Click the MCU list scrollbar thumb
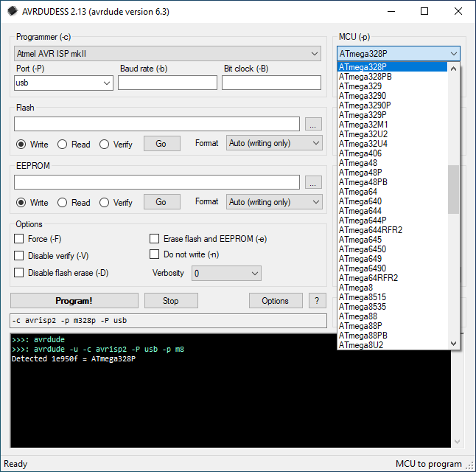 pos(454,190)
